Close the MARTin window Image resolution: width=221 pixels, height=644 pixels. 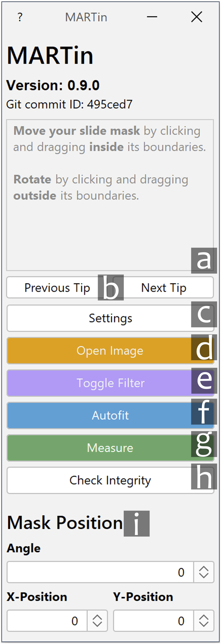[197, 17]
